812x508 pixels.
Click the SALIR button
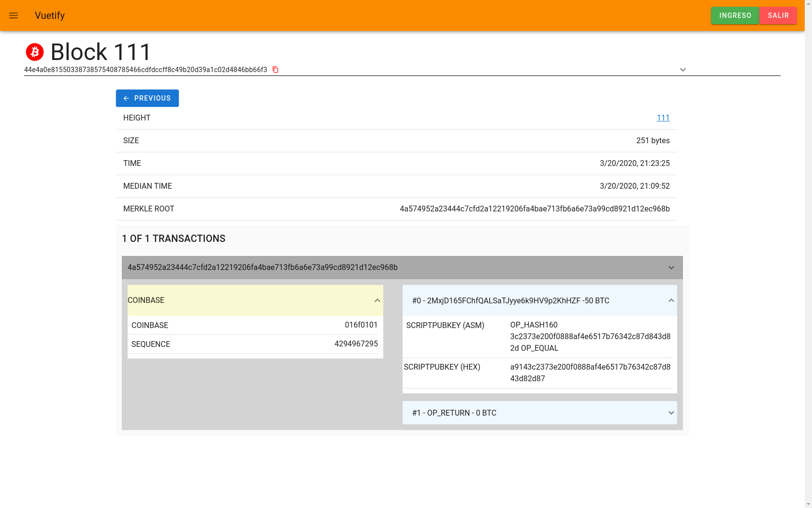(778, 15)
